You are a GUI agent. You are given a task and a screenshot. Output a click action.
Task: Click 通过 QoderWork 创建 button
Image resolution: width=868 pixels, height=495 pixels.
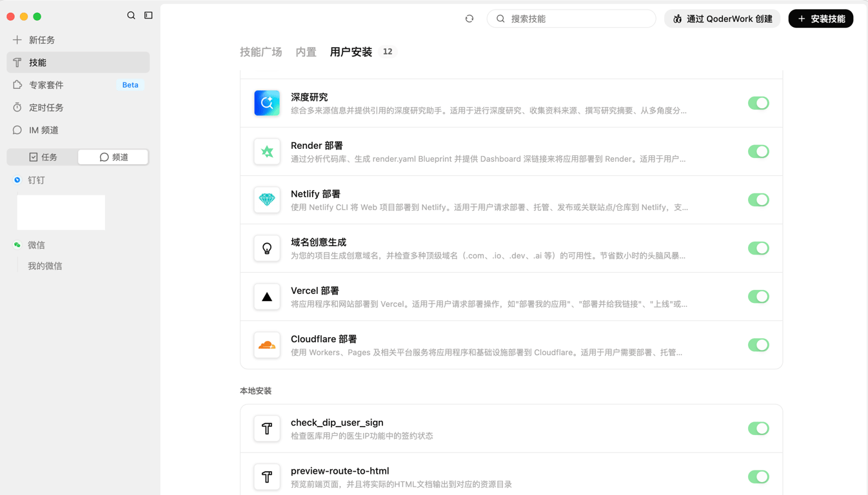click(x=722, y=19)
